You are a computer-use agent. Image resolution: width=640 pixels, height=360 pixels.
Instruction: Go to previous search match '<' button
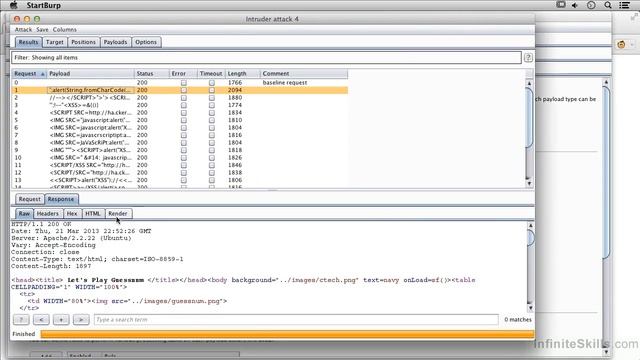pos(41,320)
